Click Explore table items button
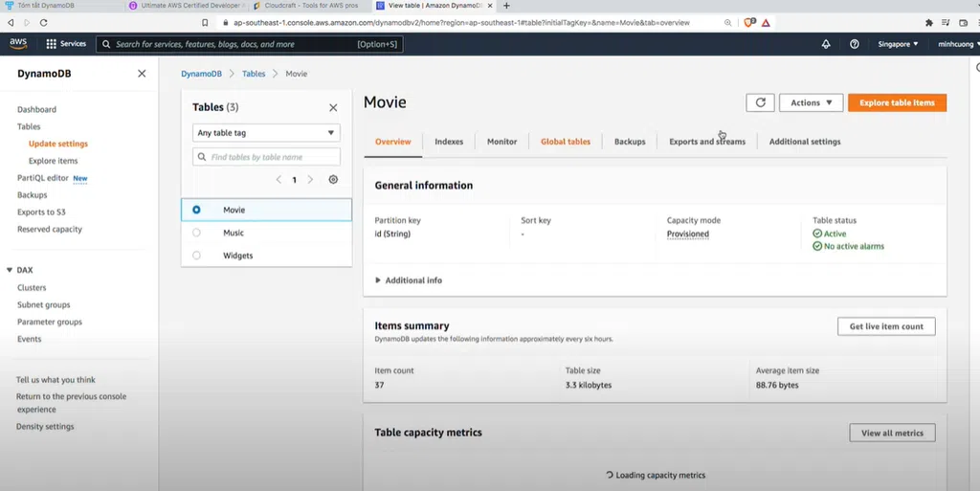This screenshot has height=491, width=980. pos(897,102)
